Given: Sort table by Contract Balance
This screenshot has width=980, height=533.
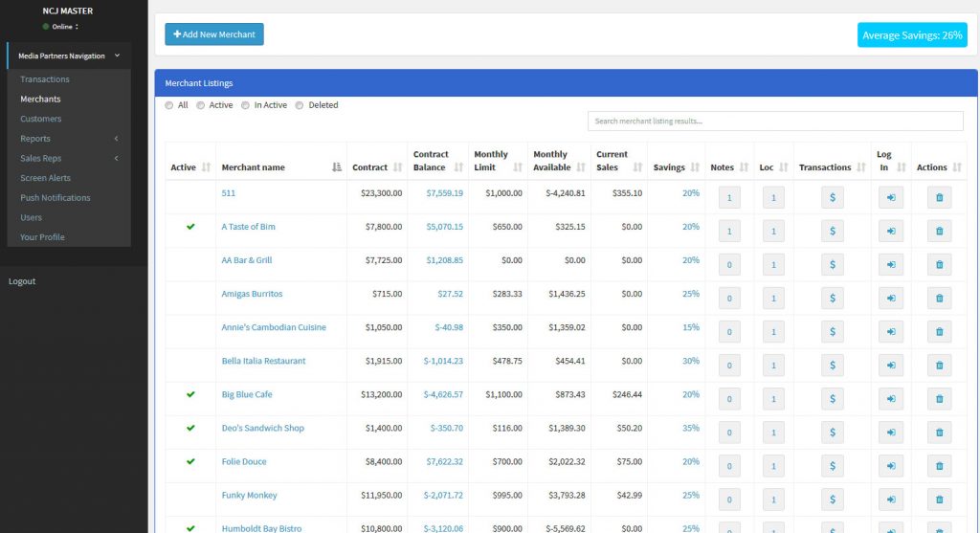Looking at the screenshot, I should coord(437,161).
